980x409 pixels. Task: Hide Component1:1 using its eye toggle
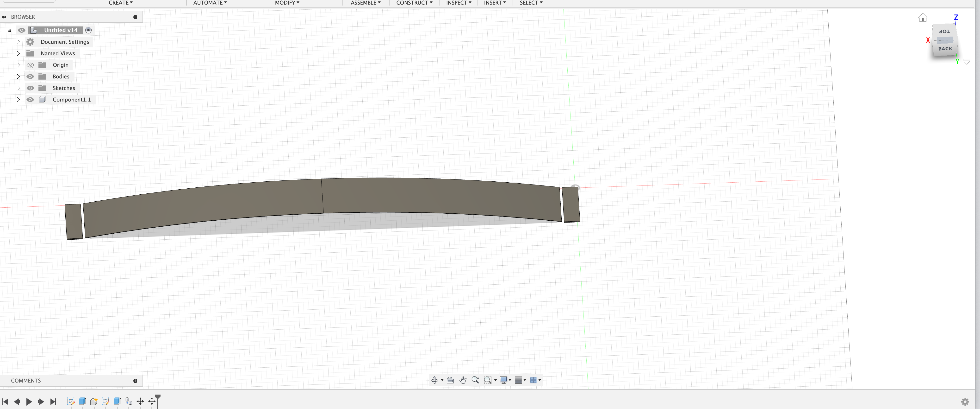30,99
